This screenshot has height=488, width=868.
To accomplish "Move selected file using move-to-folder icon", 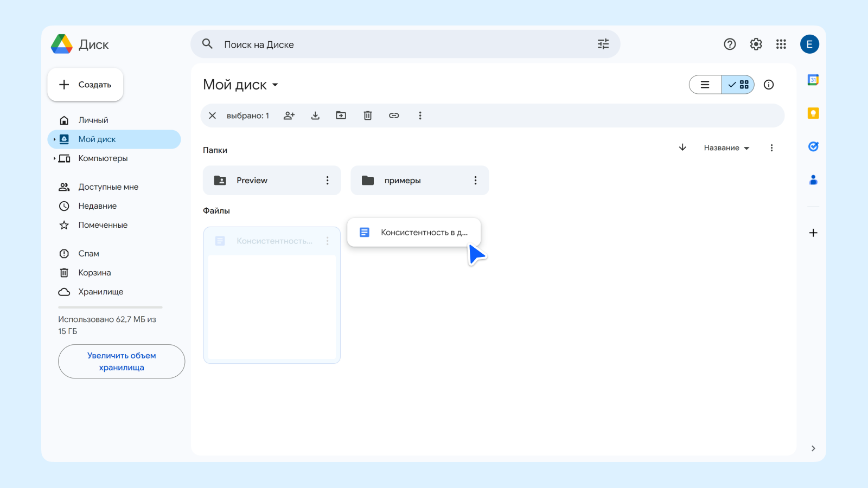I will tap(341, 115).
